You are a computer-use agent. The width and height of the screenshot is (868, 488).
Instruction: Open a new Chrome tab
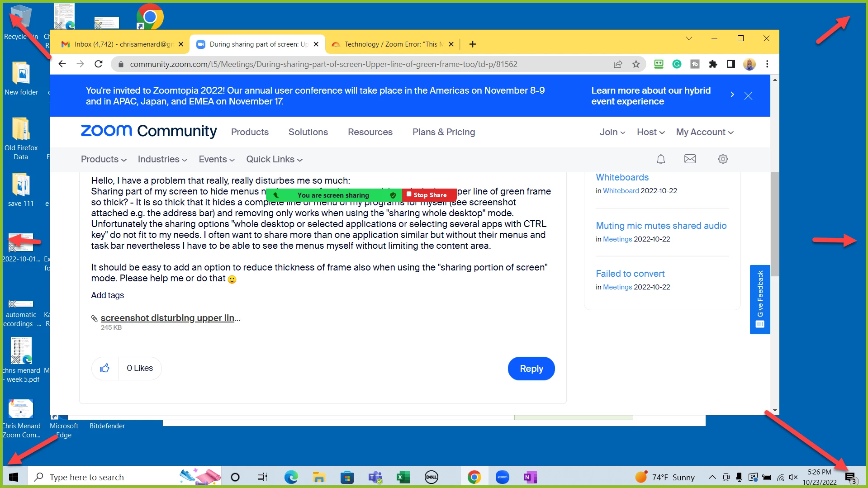[x=473, y=44]
